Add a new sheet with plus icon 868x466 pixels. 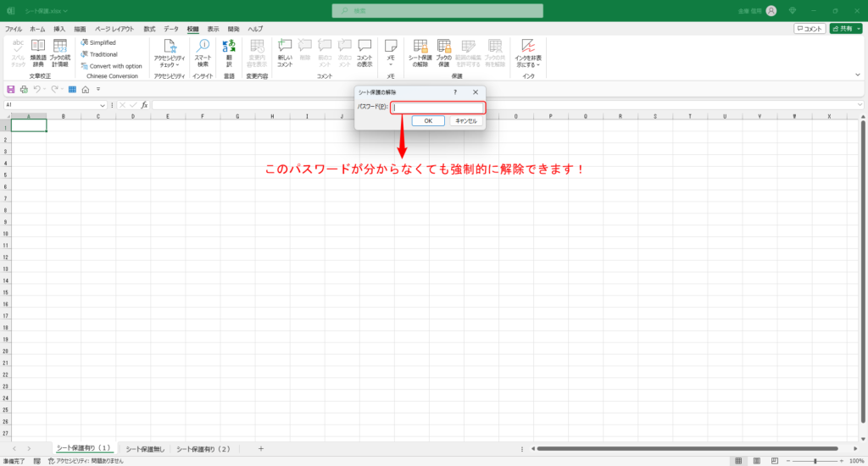click(x=261, y=449)
